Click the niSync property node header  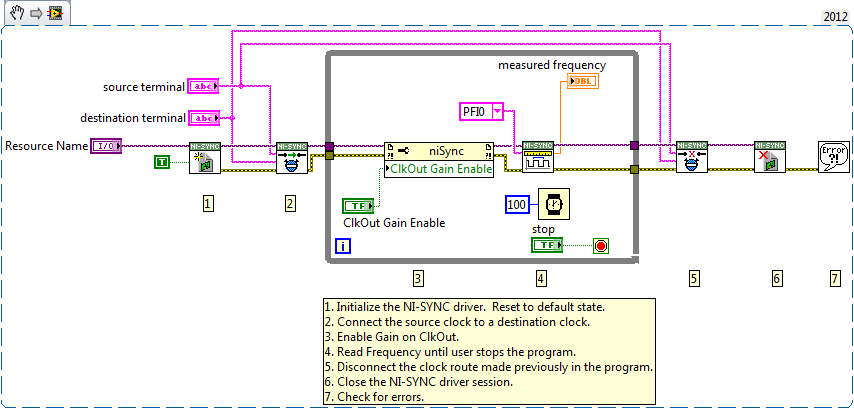click(x=439, y=151)
